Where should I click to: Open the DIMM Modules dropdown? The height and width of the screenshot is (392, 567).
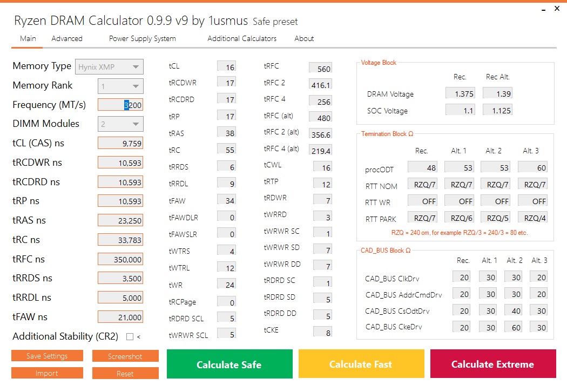[120, 124]
